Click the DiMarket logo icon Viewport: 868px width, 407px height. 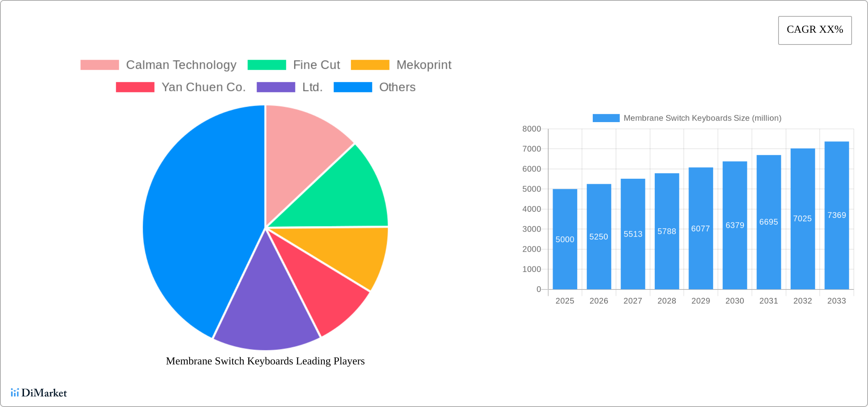coord(15,392)
